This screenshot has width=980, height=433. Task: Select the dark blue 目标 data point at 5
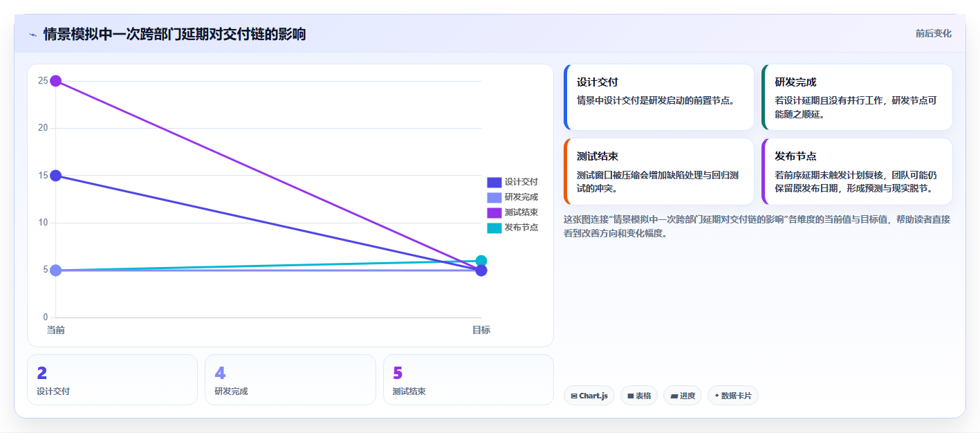481,270
